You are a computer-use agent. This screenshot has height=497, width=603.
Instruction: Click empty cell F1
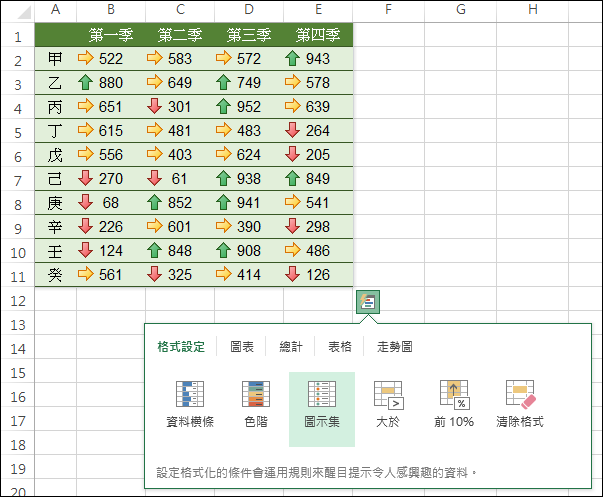point(388,35)
